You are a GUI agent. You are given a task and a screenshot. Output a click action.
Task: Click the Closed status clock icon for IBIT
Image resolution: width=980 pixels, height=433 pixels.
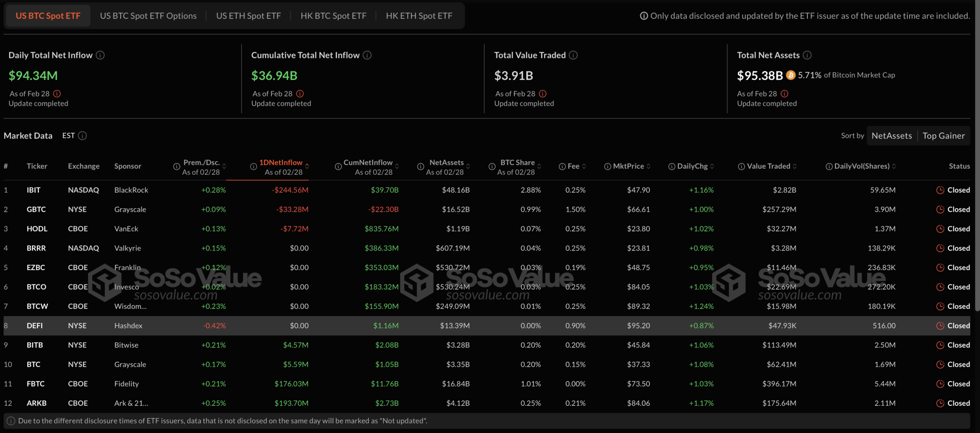tap(940, 190)
